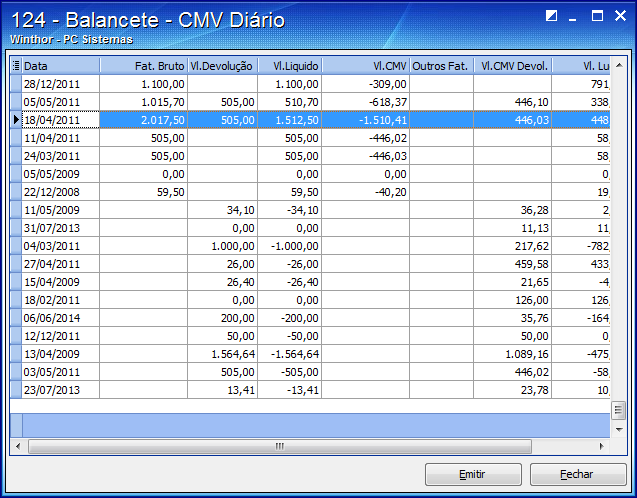
Task: Click the Vl.CMV Devol. column header
Action: [x=513, y=66]
